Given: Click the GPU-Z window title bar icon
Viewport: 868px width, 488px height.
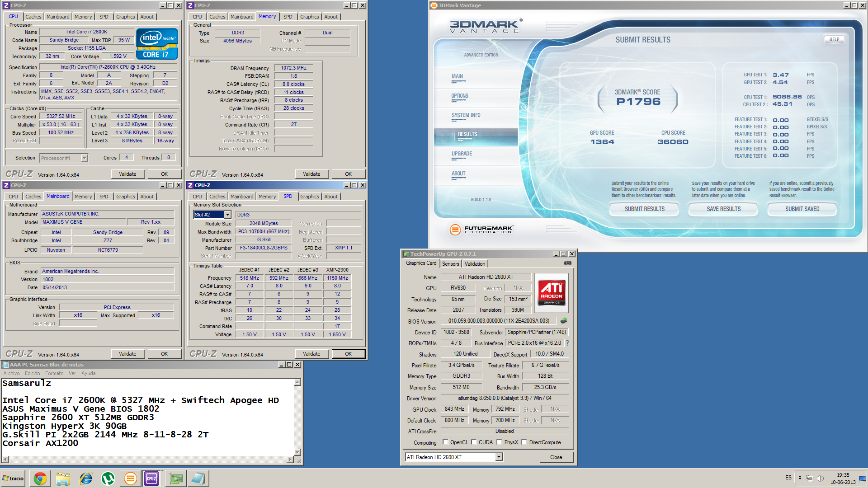Looking at the screenshot, I should [406, 254].
